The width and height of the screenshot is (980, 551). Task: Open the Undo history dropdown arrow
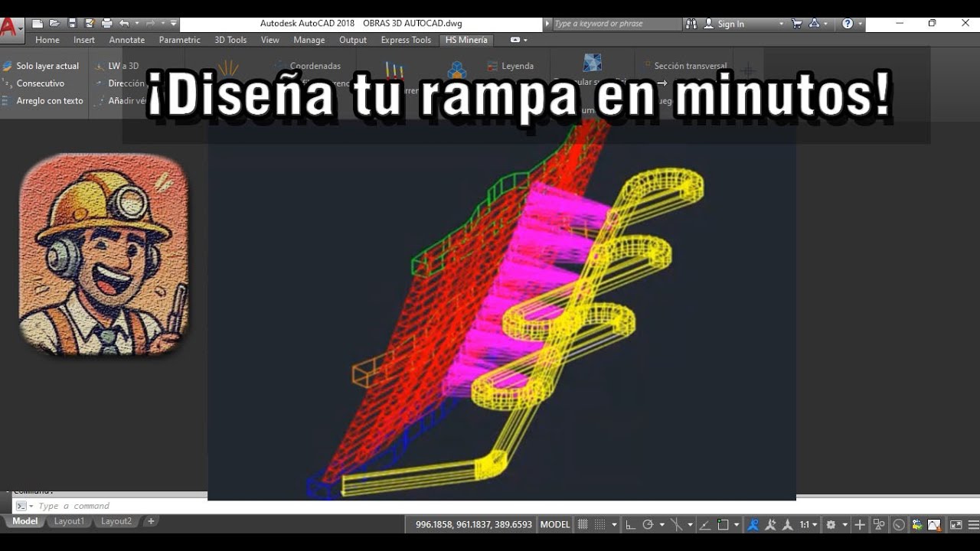point(136,24)
